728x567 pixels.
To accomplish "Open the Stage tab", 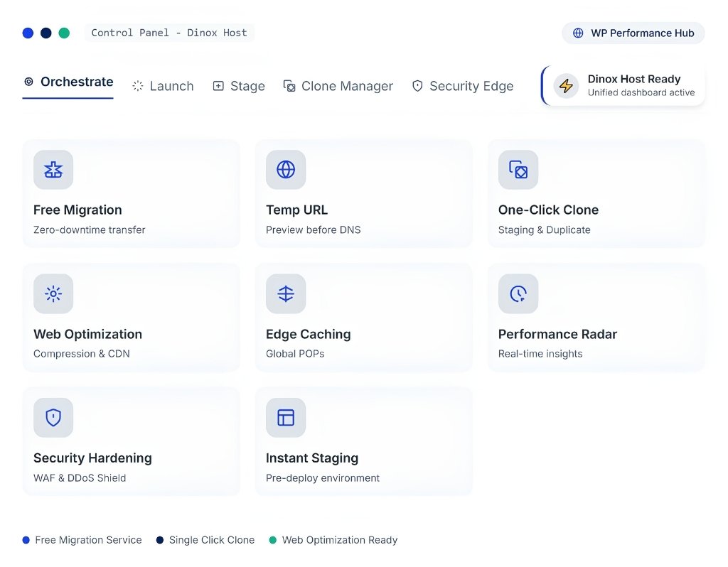I will coord(239,86).
